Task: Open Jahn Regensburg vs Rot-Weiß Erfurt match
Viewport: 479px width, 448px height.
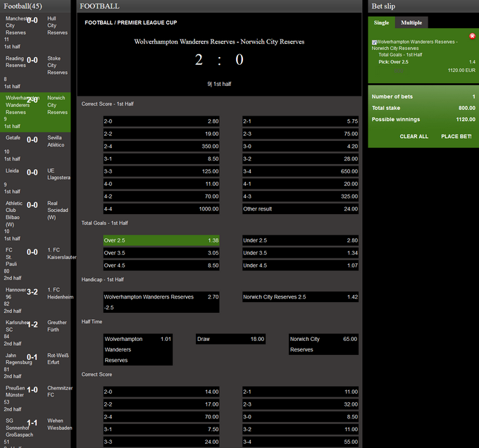Action: (35, 366)
